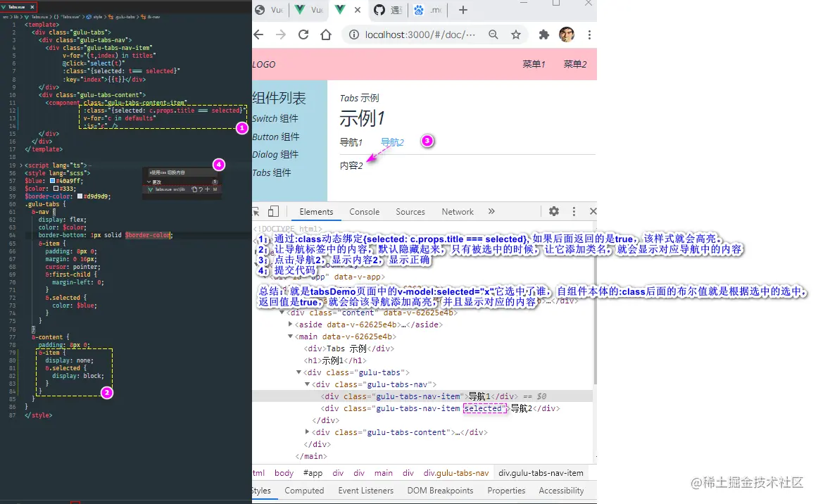Viewport: 818px width, 504px height.
Task: Open the Chrome three-dot menu
Action: (589, 35)
